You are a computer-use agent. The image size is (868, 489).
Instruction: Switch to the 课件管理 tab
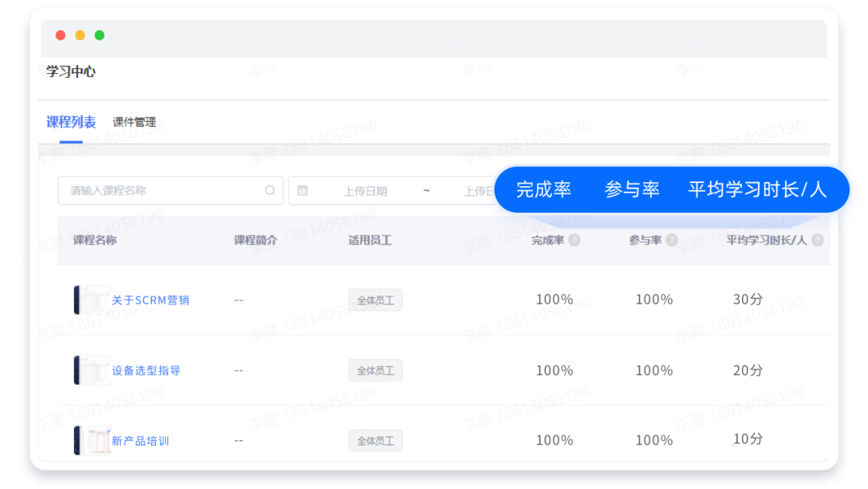[134, 122]
